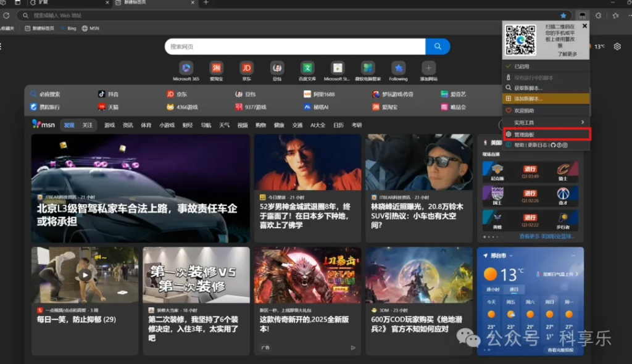Open the Microsoft St... quick link tile

click(x=337, y=72)
